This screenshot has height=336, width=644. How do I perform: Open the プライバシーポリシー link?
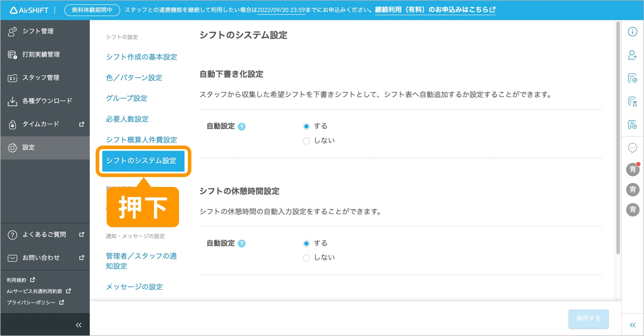(x=31, y=302)
